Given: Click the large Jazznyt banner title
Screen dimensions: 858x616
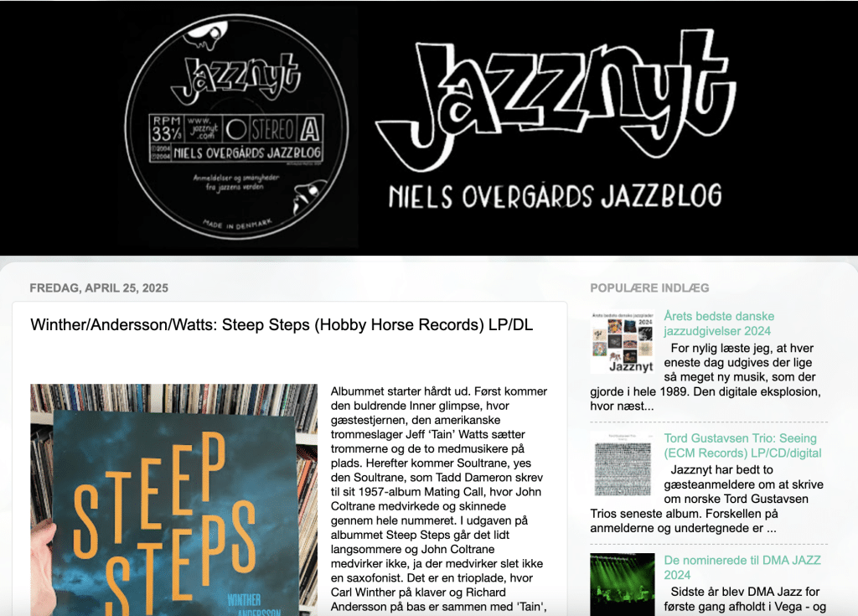Looking at the screenshot, I should click(556, 103).
